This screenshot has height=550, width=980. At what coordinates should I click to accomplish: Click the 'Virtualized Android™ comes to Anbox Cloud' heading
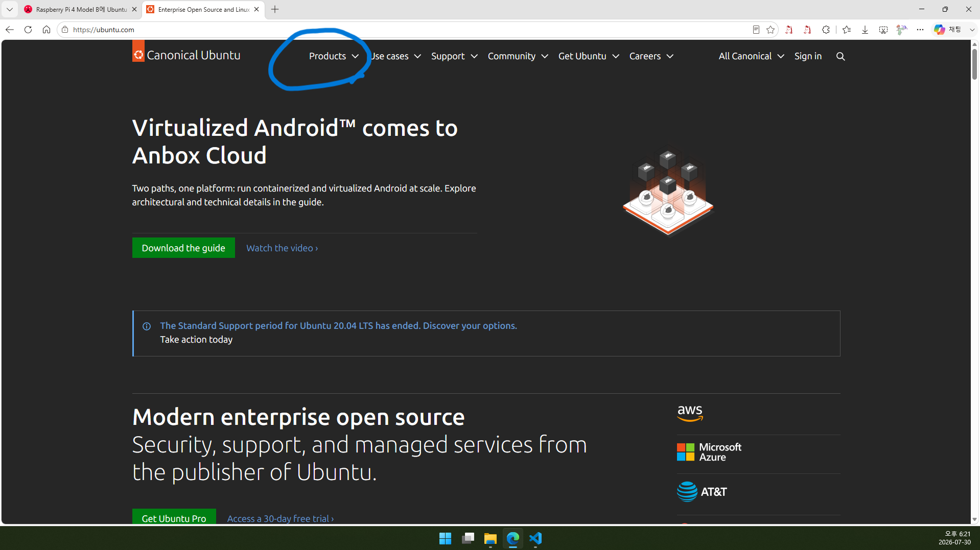pos(295,141)
